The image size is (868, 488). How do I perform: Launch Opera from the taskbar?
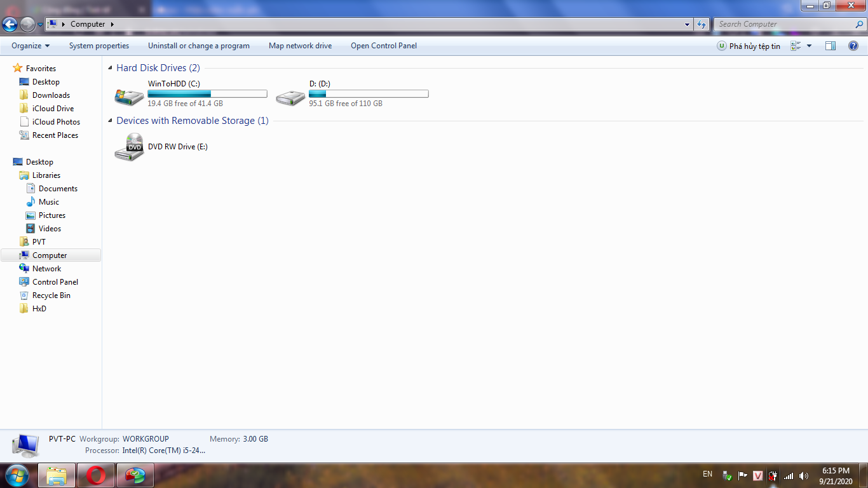[96, 475]
